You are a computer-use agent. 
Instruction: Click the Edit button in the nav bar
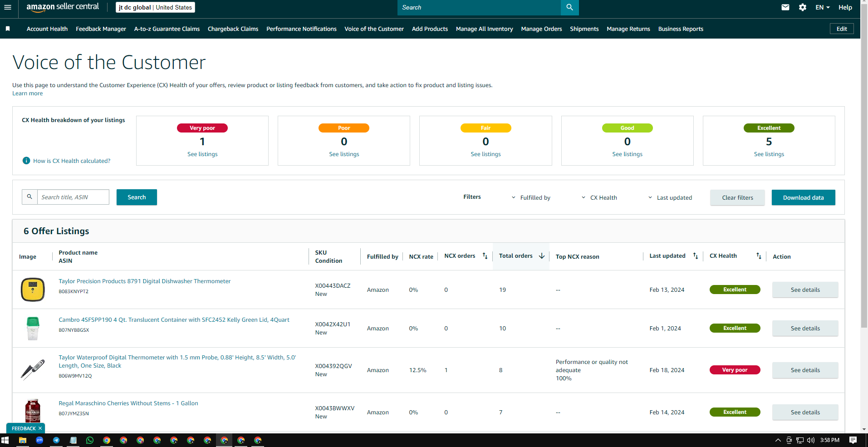[x=842, y=29]
